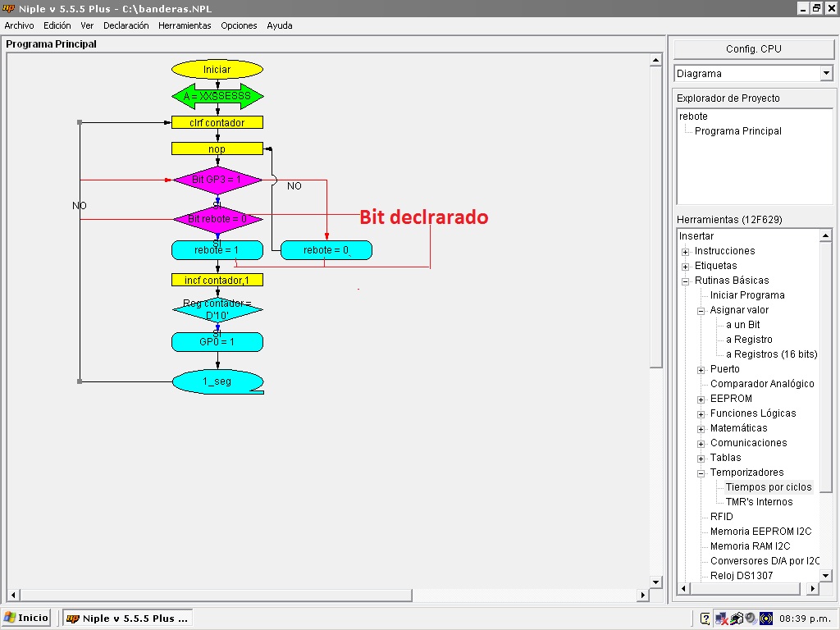Click diagram scroll left arrow

click(x=14, y=595)
